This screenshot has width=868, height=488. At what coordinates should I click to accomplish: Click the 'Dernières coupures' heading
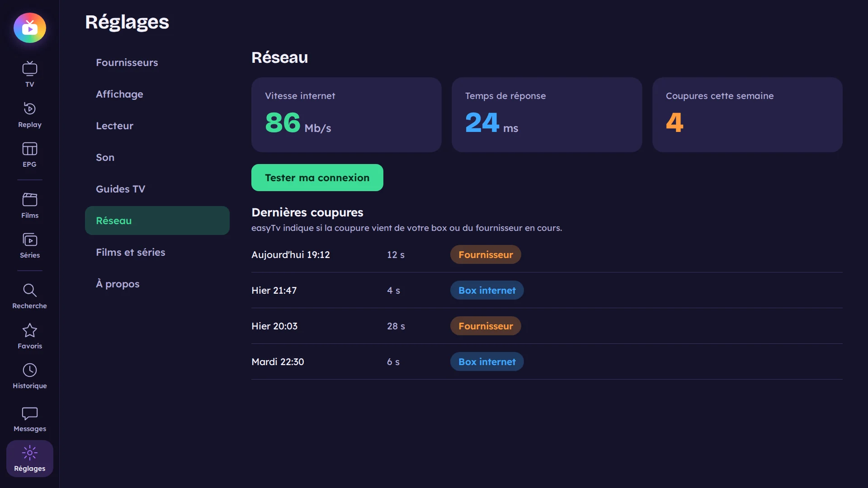tap(307, 212)
